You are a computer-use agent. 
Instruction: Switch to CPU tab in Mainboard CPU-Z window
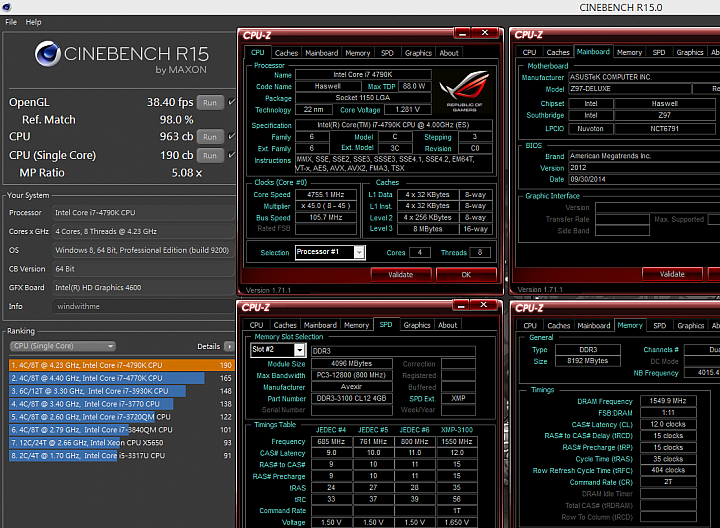click(x=529, y=52)
